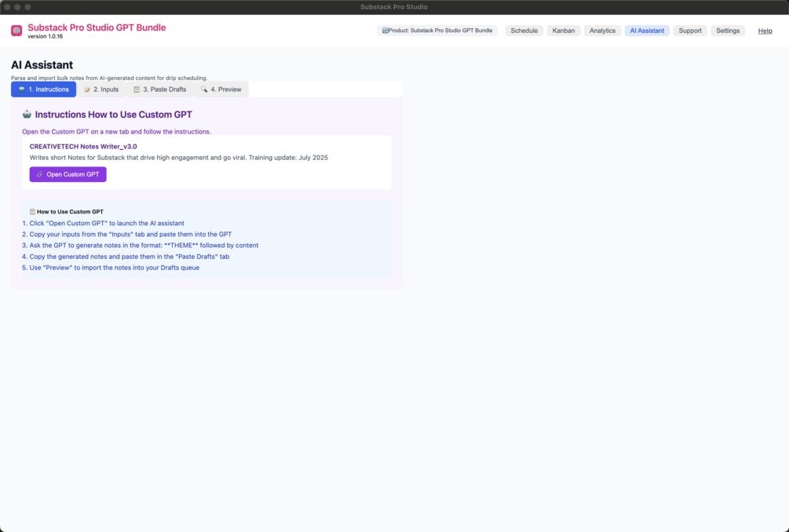Open the 2. Inputs tab
Image resolution: width=789 pixels, height=532 pixels.
pos(101,89)
